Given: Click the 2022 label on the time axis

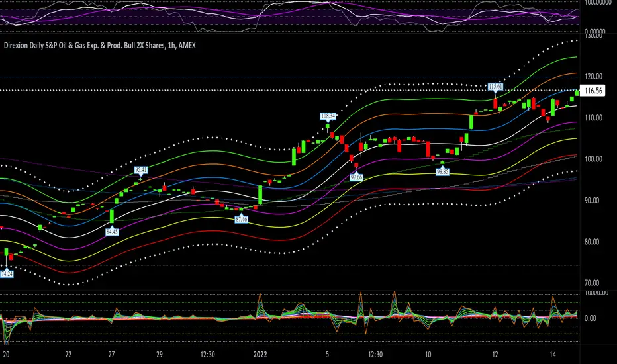Looking at the screenshot, I should 260,355.
